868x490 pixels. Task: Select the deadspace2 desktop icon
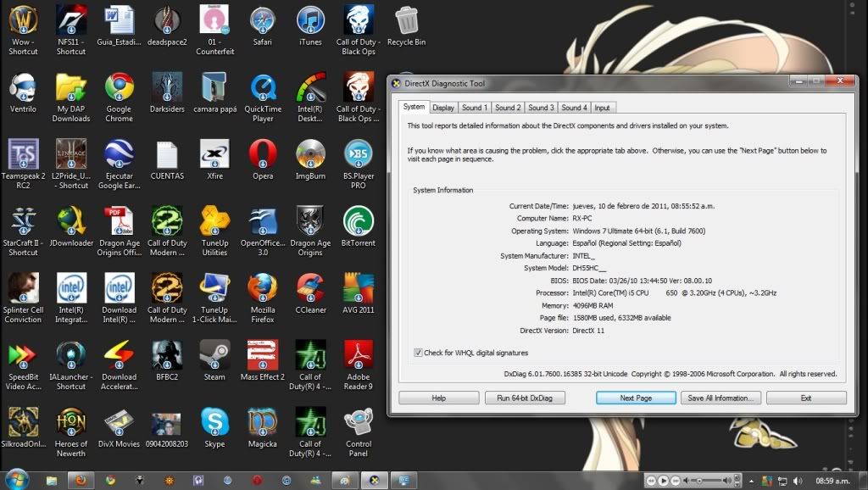[167, 26]
